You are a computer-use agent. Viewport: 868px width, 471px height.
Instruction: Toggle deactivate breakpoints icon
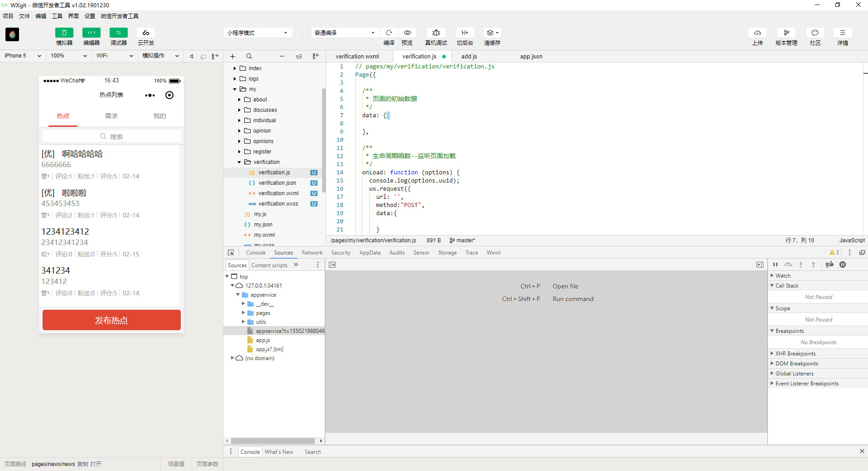829,265
